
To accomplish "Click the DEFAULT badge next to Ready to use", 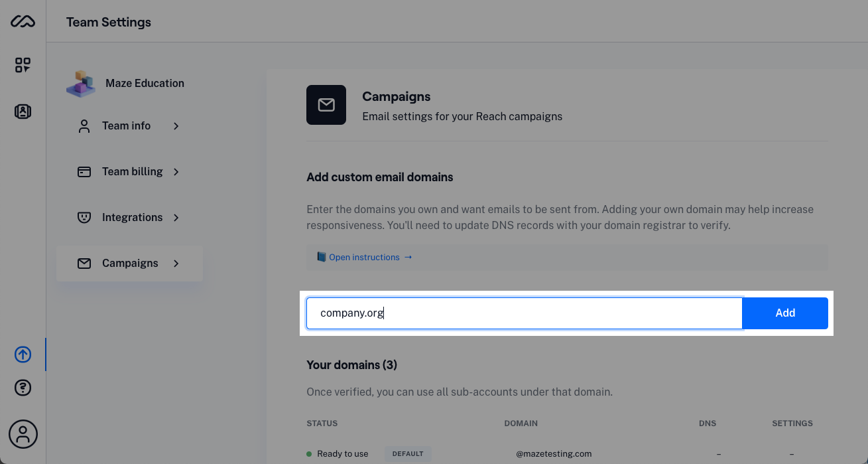I will coord(407,453).
